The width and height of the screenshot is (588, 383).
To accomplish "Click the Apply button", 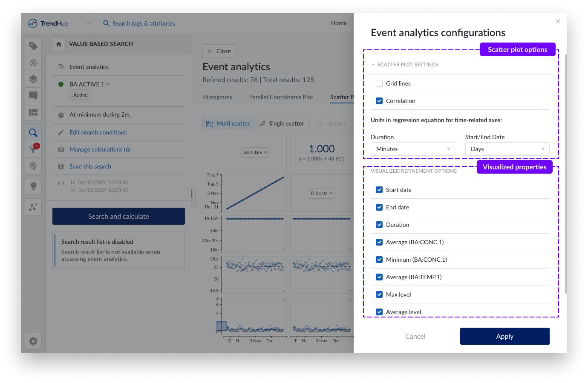I will click(x=504, y=336).
